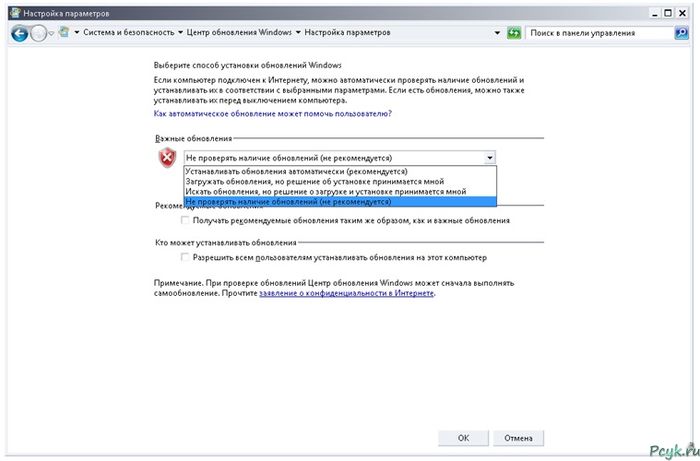Enable 'Получать рекомендуемые обновления' checkbox
Viewport: 700px width, 461px height.
coord(185,220)
